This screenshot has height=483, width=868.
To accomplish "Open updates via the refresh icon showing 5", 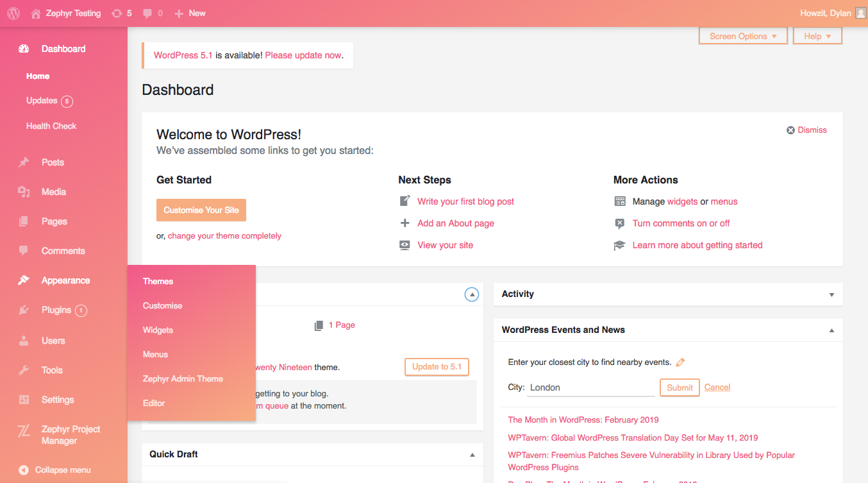I will point(115,13).
